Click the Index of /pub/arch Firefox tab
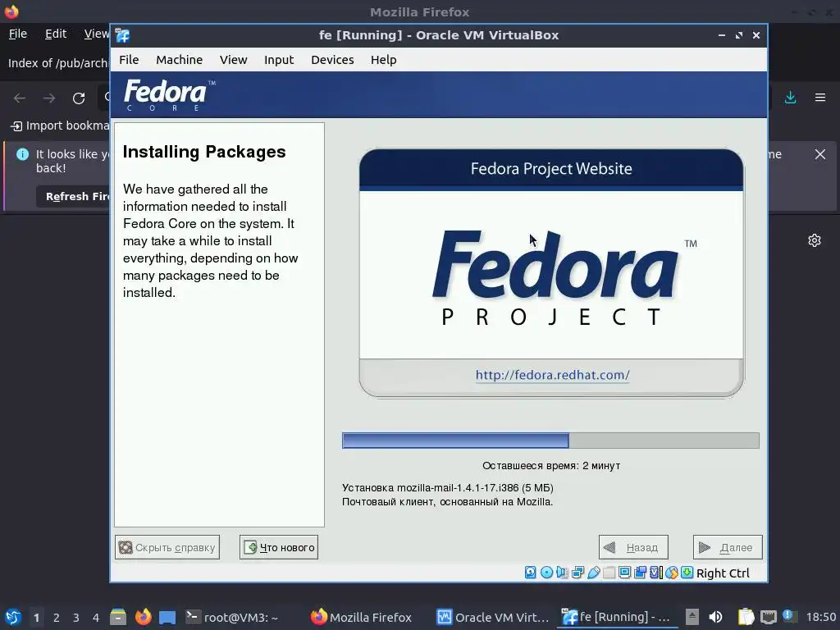 pos(57,63)
